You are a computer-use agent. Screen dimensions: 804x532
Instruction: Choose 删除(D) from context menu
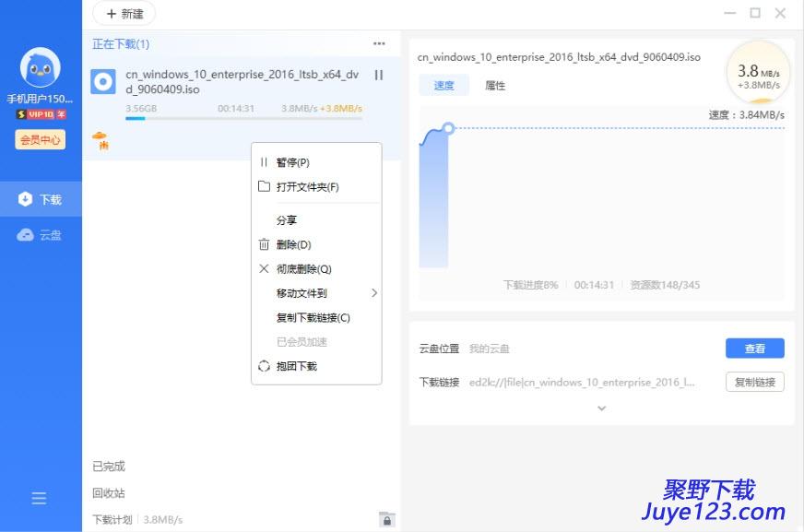316,244
